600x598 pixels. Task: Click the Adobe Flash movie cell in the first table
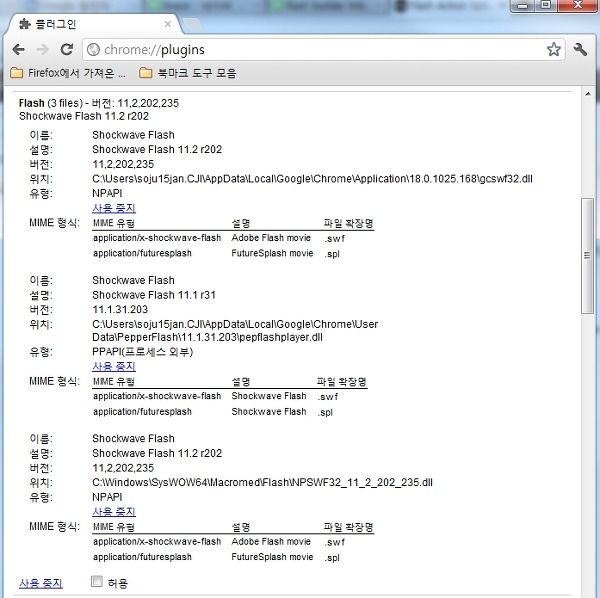tap(271, 238)
